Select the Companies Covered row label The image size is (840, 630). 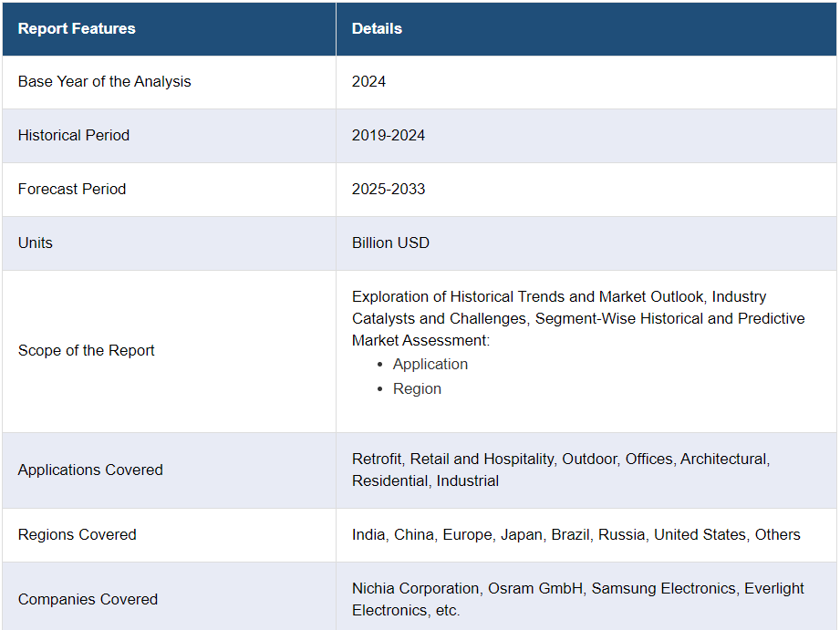[88, 599]
